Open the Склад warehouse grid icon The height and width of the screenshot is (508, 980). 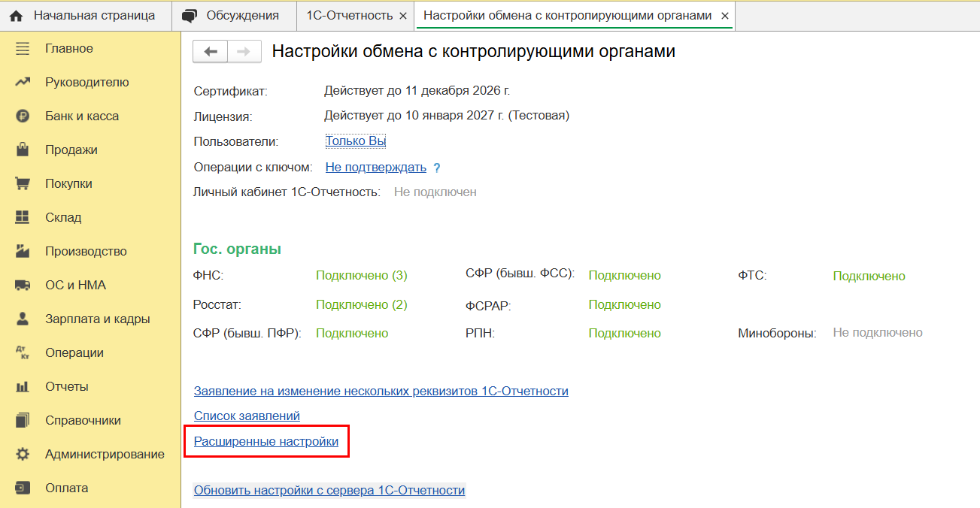pyautogui.click(x=23, y=217)
